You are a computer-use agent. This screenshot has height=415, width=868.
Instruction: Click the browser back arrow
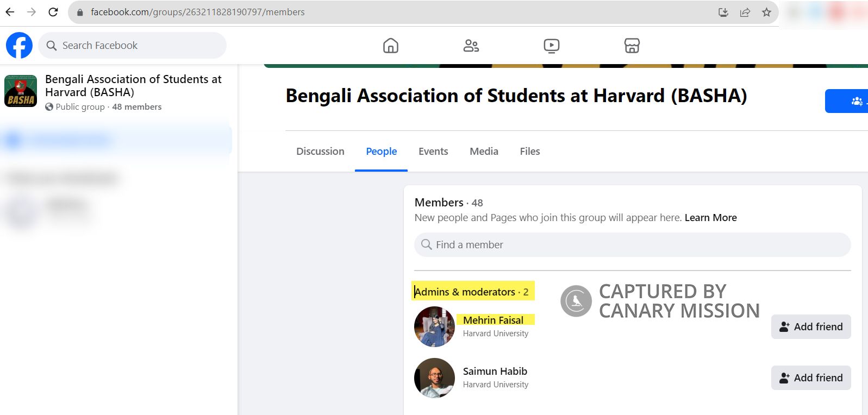pyautogui.click(x=10, y=12)
